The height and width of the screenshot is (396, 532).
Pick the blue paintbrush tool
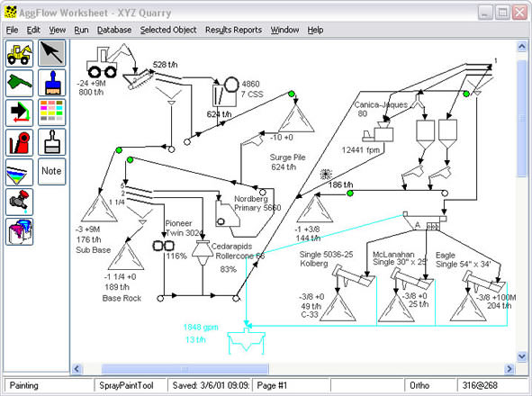click(x=51, y=83)
